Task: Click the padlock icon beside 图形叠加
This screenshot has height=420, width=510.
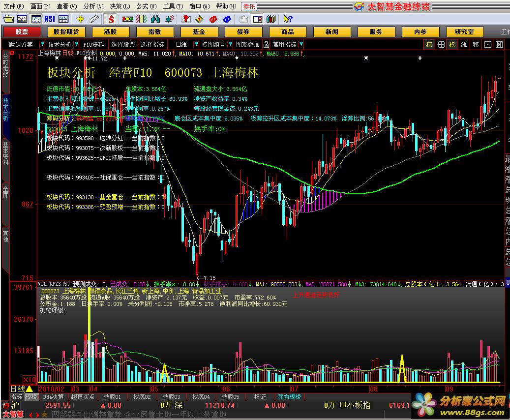Action: (x=267, y=44)
